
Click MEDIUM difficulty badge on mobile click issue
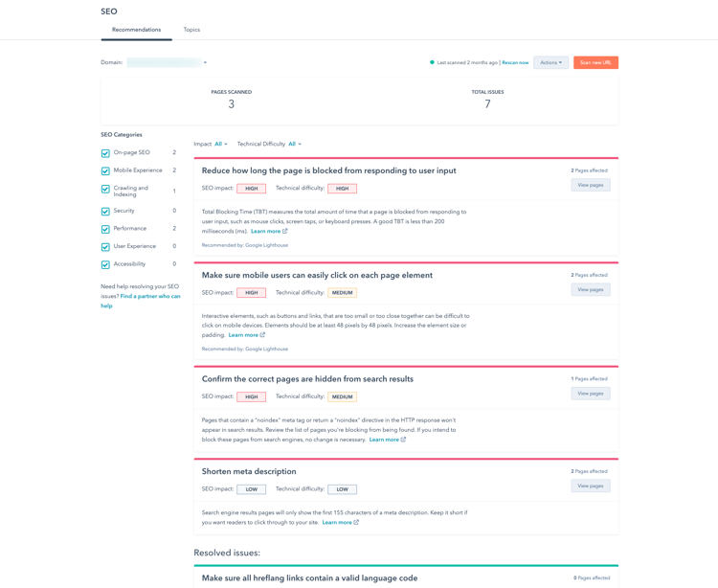point(342,293)
